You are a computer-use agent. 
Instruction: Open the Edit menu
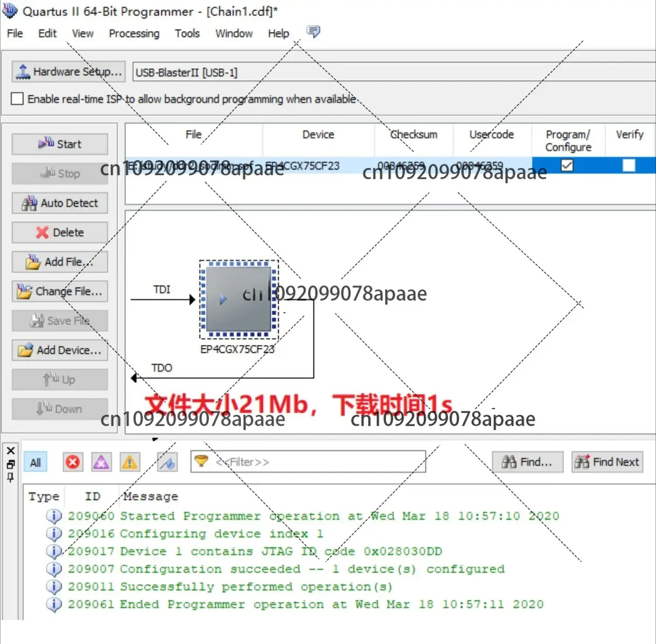tap(47, 34)
